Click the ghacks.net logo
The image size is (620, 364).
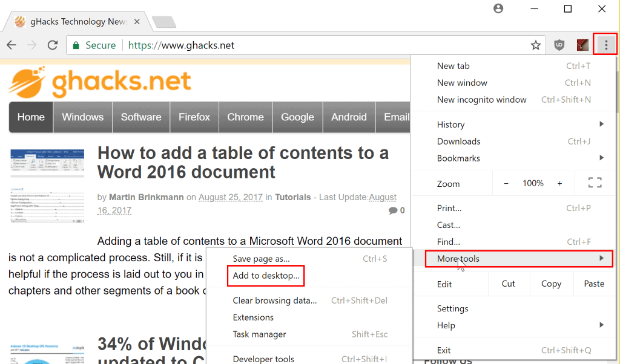coord(100,82)
